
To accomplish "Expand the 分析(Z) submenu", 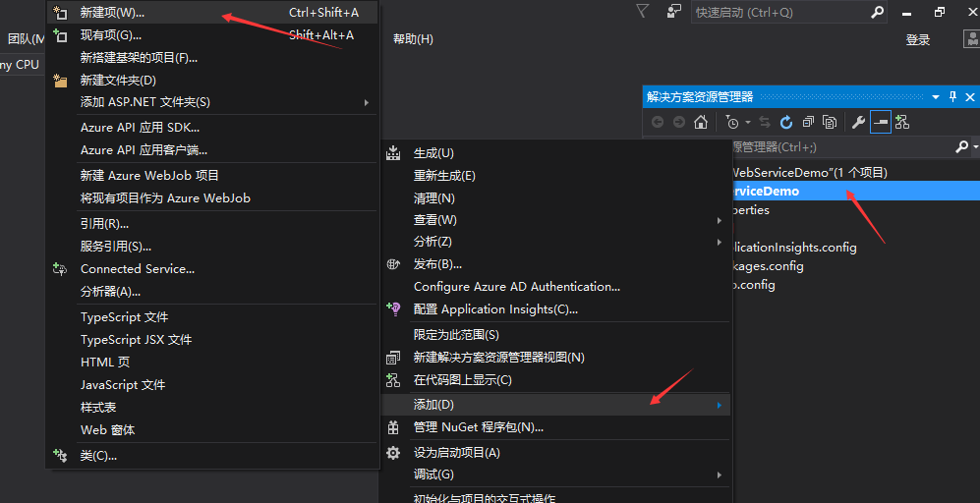I will [x=555, y=242].
